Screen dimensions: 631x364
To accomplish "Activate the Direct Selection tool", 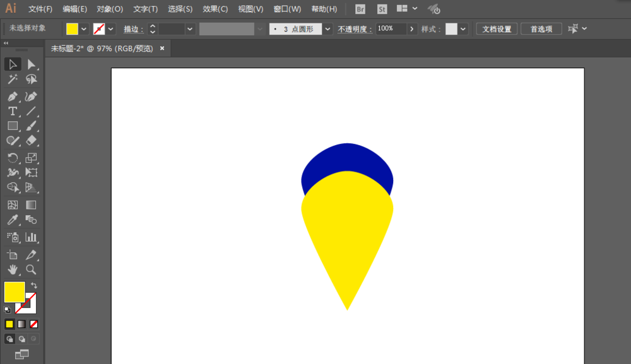I will pos(31,64).
